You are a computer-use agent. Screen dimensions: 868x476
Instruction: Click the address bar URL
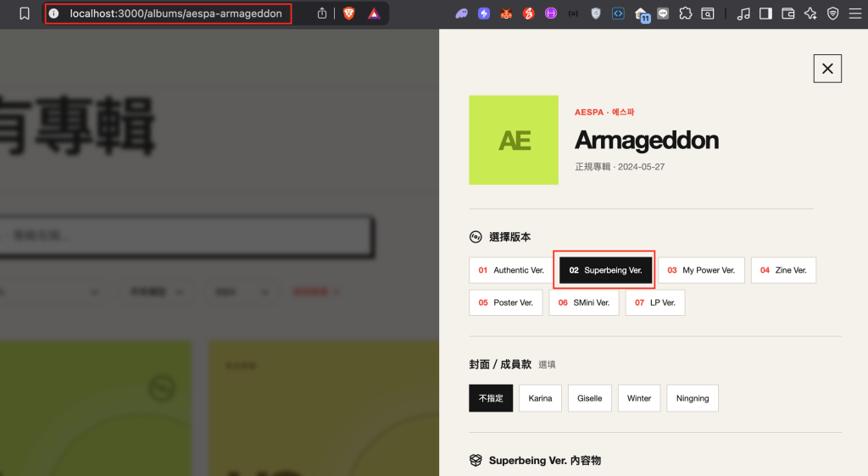[x=175, y=14]
